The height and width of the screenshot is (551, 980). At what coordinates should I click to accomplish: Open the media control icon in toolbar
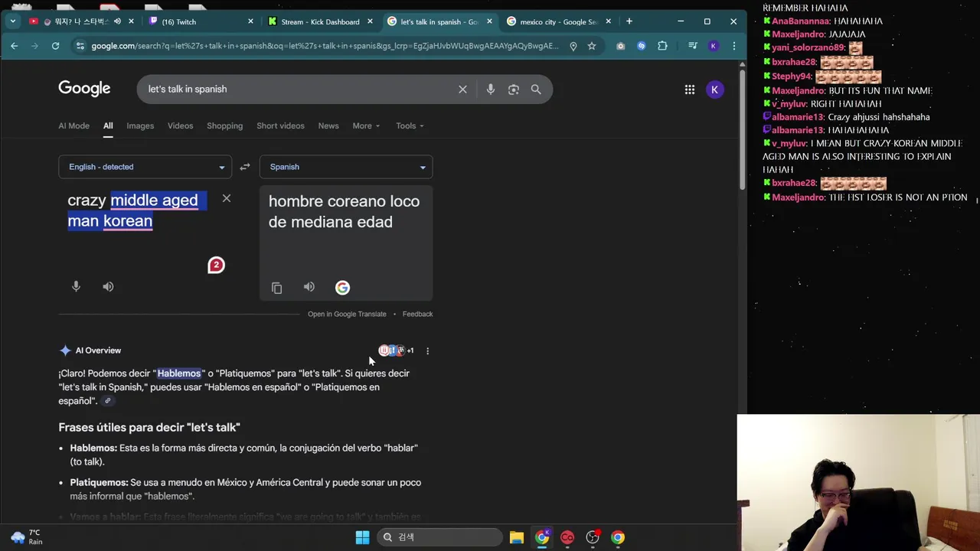tap(693, 46)
